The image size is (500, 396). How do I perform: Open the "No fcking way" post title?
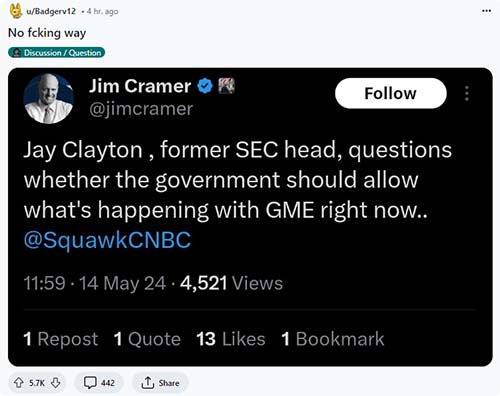click(x=47, y=33)
